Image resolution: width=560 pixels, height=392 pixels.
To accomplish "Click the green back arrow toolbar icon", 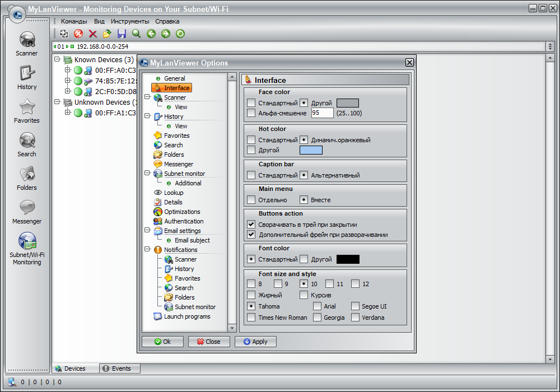I will [151, 34].
